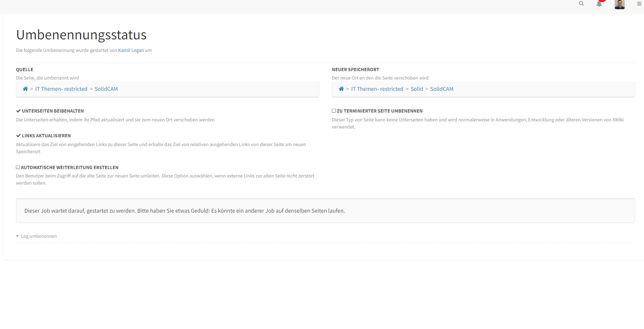Expand the Log umbenennen section
The width and height of the screenshot is (644, 329).
click(x=36, y=236)
